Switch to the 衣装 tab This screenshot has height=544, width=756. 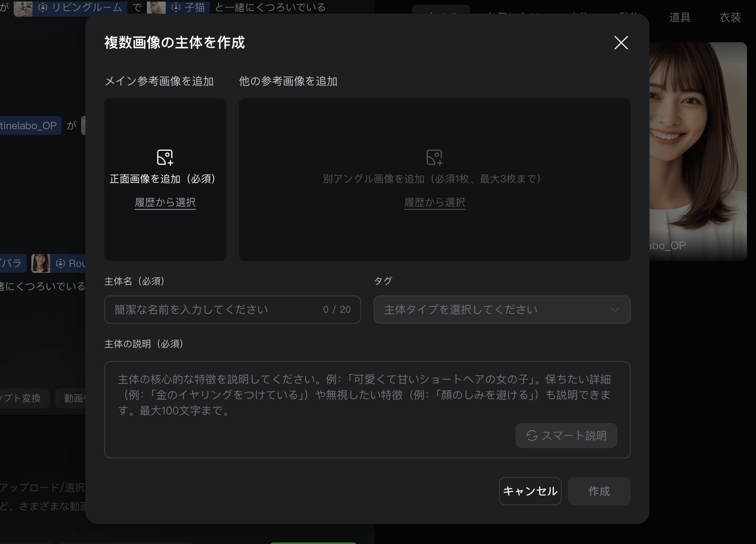pyautogui.click(x=731, y=17)
